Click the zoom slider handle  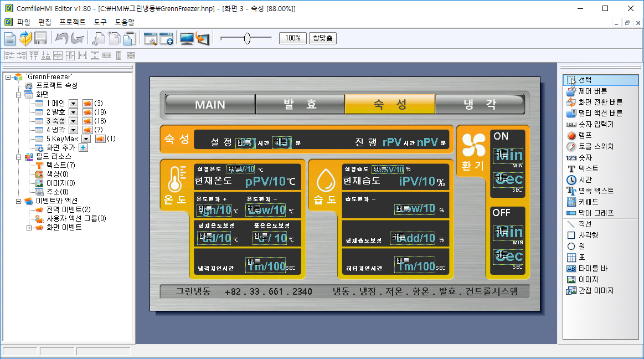[x=247, y=38]
